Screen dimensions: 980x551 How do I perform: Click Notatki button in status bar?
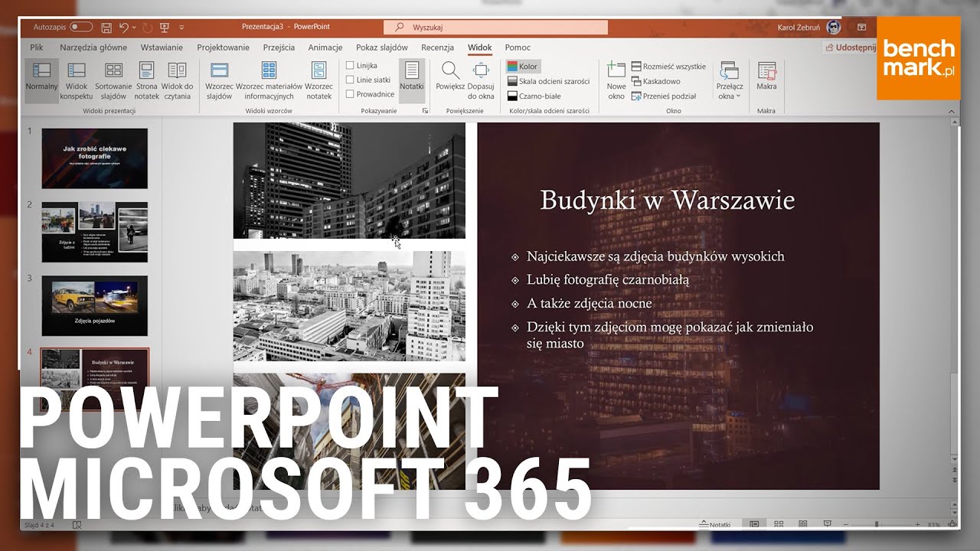tap(716, 525)
